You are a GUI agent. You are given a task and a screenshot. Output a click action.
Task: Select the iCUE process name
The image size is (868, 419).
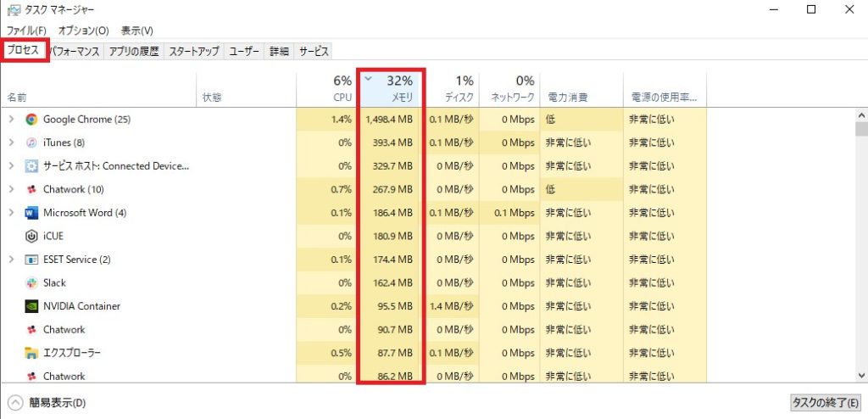[x=53, y=236]
